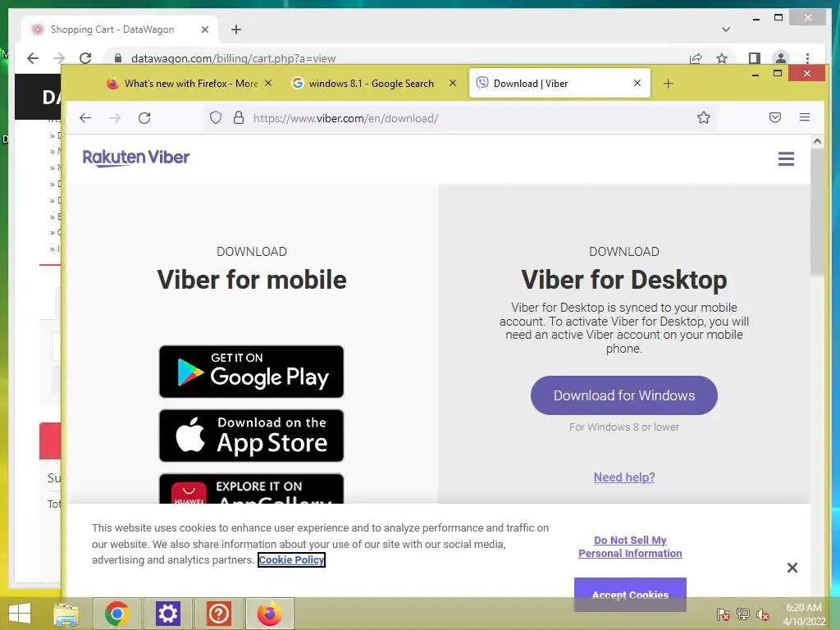The width and height of the screenshot is (840, 630).
Task: Open Windows Start button
Action: pyautogui.click(x=20, y=614)
